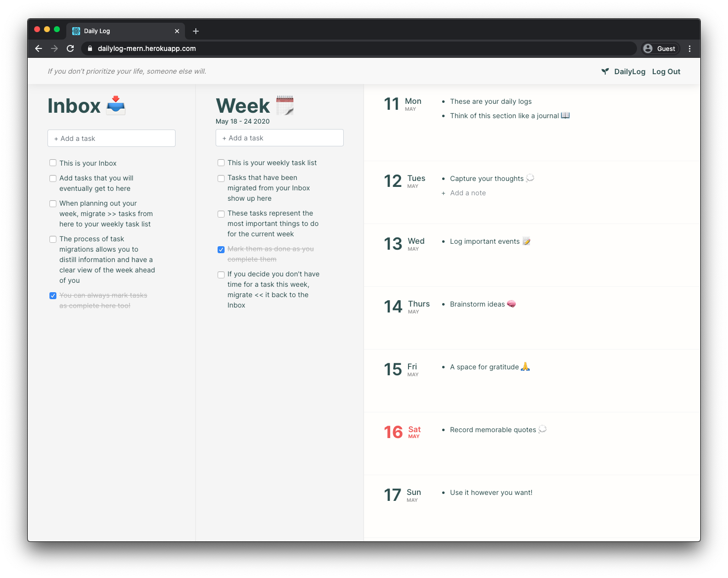Click 'Add a note' under Tuesday May 12
Image resolution: width=728 pixels, height=578 pixels.
coord(464,193)
